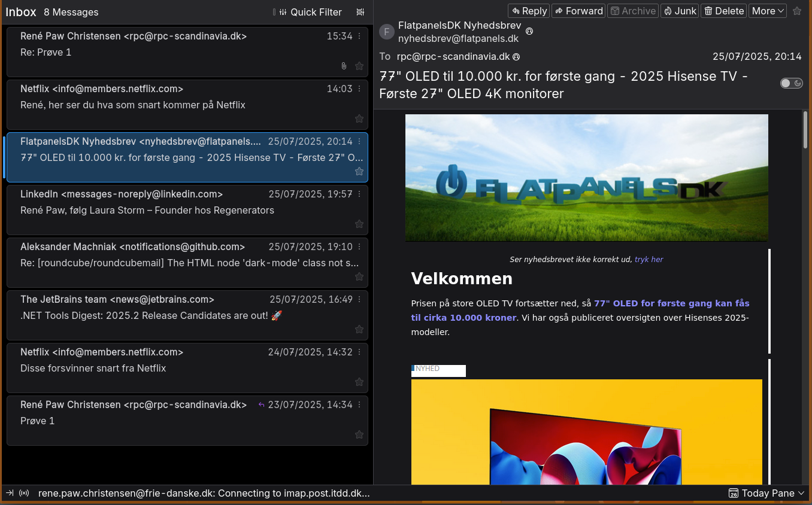Open the options menu on the JetBrains message
The height and width of the screenshot is (505, 812).
pos(359,300)
